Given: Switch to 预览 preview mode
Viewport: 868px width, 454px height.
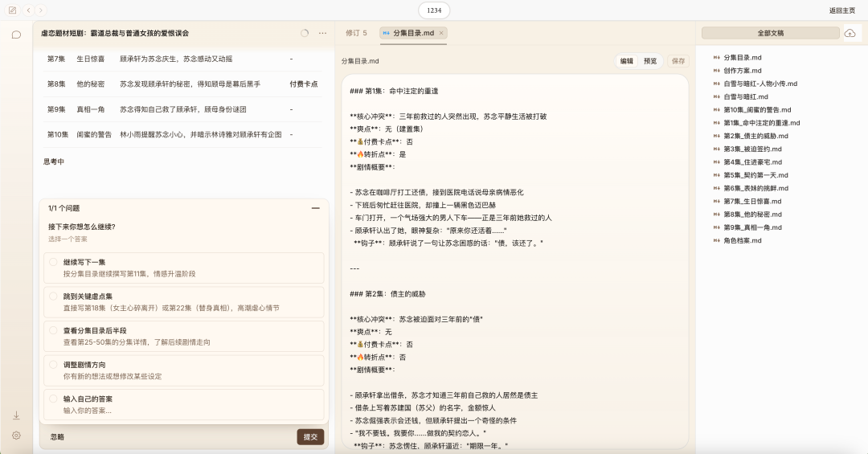Looking at the screenshot, I should [650, 61].
